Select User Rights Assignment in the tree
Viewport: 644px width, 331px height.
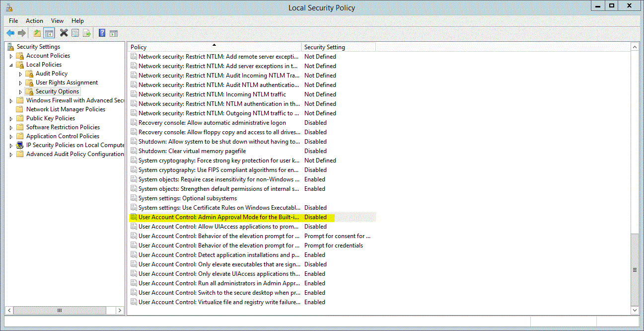point(67,83)
